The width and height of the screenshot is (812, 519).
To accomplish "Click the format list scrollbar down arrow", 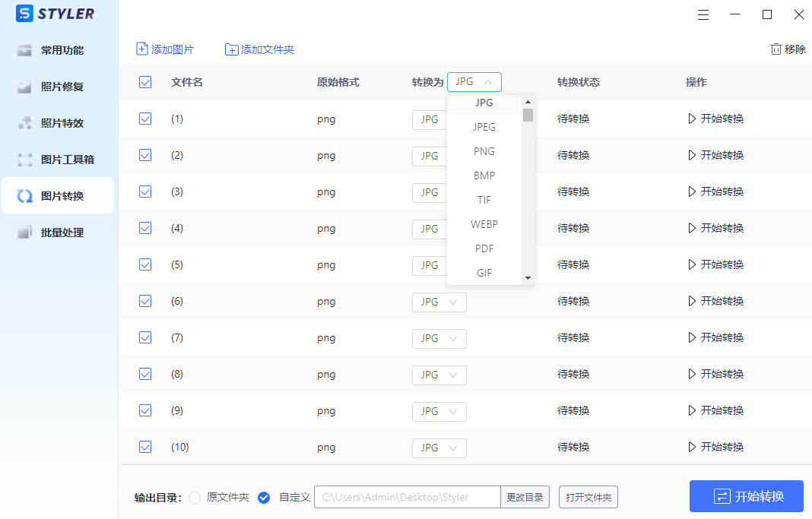I will tap(528, 278).
